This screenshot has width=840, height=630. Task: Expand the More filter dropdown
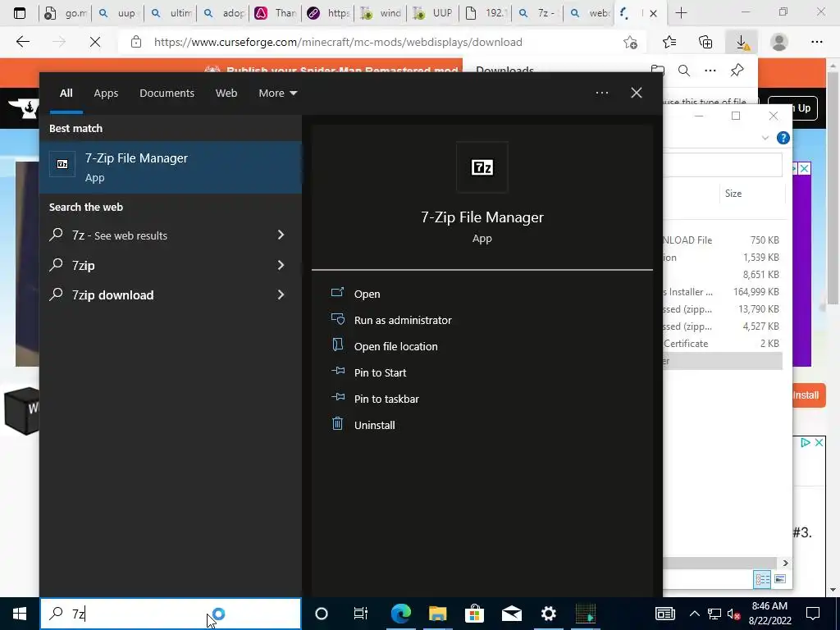point(277,94)
